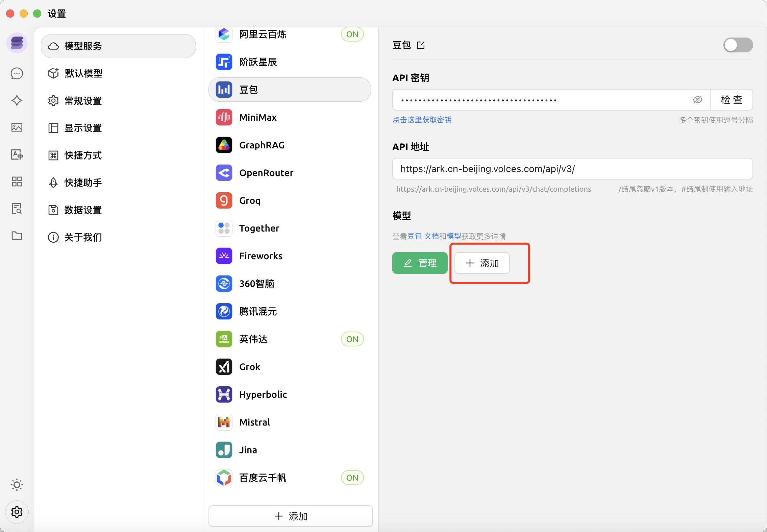The height and width of the screenshot is (532, 767).
Task: Open 快捷方式 settings section
Action: point(83,155)
